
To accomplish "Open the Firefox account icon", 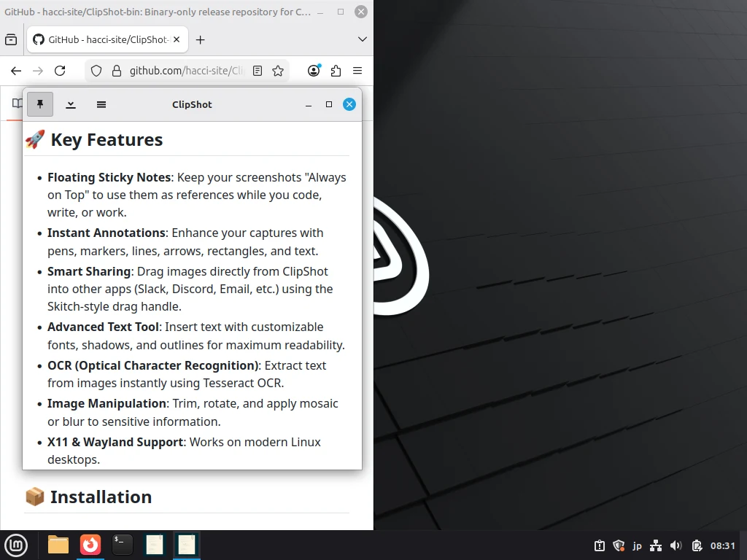I will coord(314,71).
